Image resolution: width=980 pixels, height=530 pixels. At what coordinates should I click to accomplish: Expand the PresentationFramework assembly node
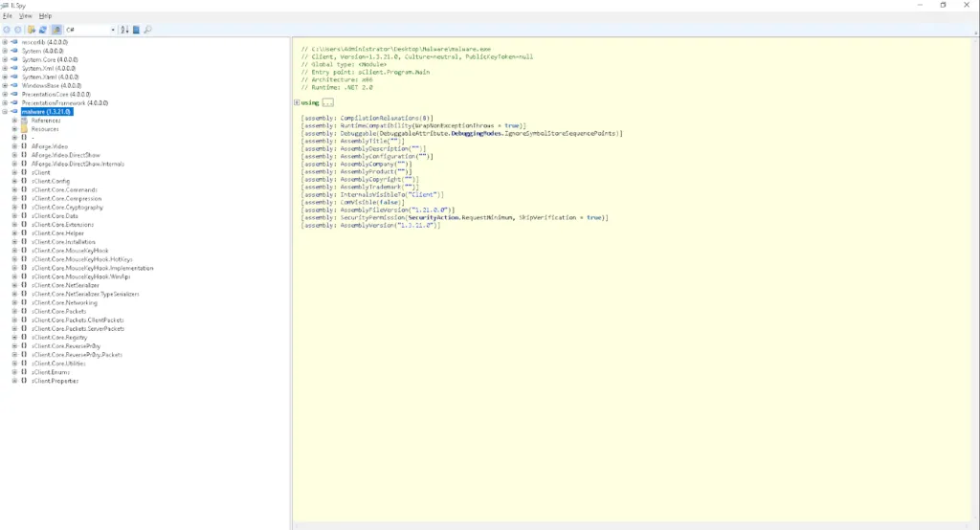click(x=5, y=103)
